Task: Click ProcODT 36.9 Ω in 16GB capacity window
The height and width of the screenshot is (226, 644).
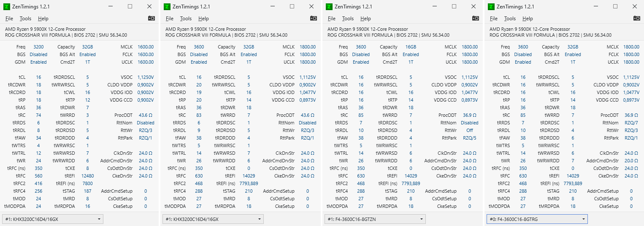Action: coord(470,115)
